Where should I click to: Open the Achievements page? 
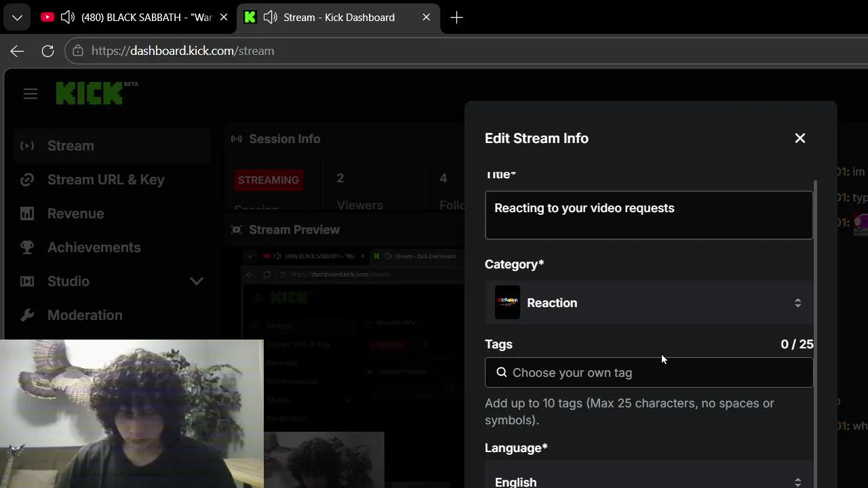tap(112, 247)
